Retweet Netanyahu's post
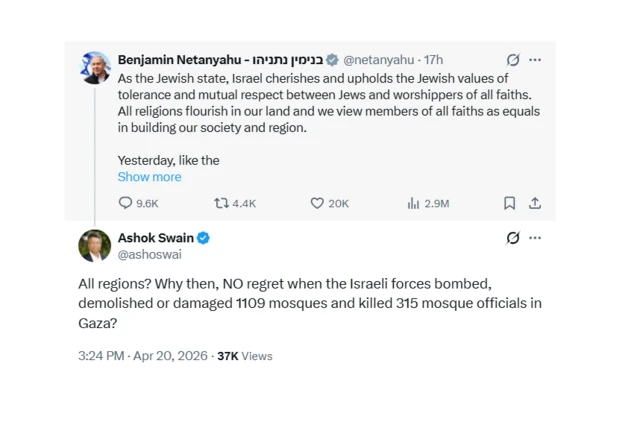This screenshot has height=422, width=640. tap(222, 203)
